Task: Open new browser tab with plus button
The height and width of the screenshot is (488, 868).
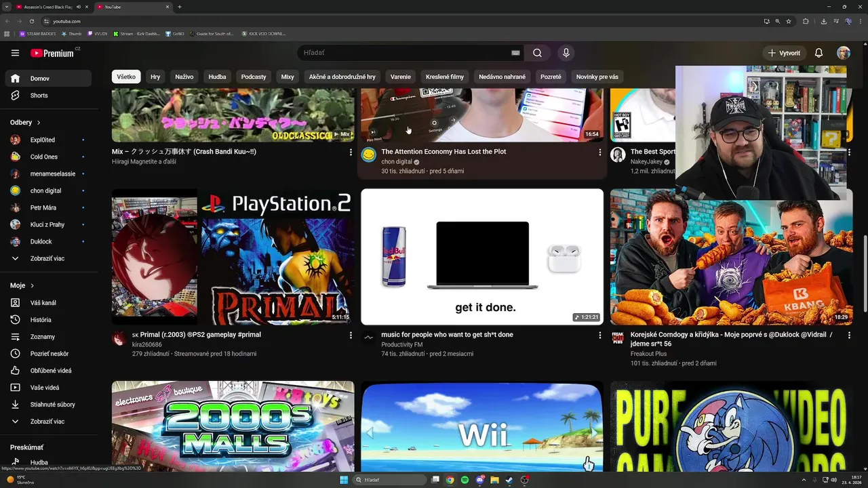Action: click(x=180, y=7)
